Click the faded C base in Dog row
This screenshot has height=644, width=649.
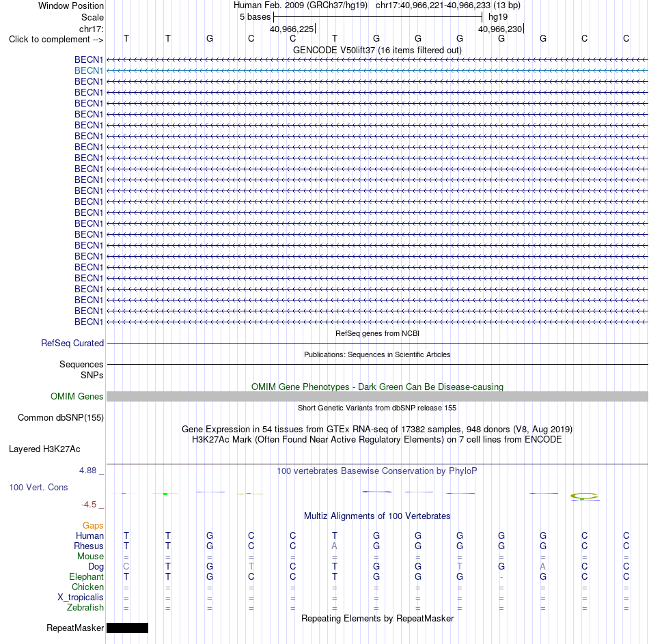point(126,567)
